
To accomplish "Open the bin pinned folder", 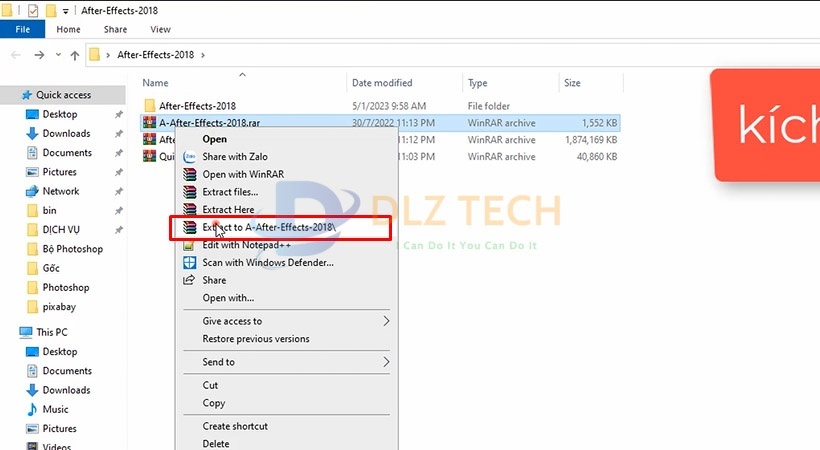I will click(49, 210).
